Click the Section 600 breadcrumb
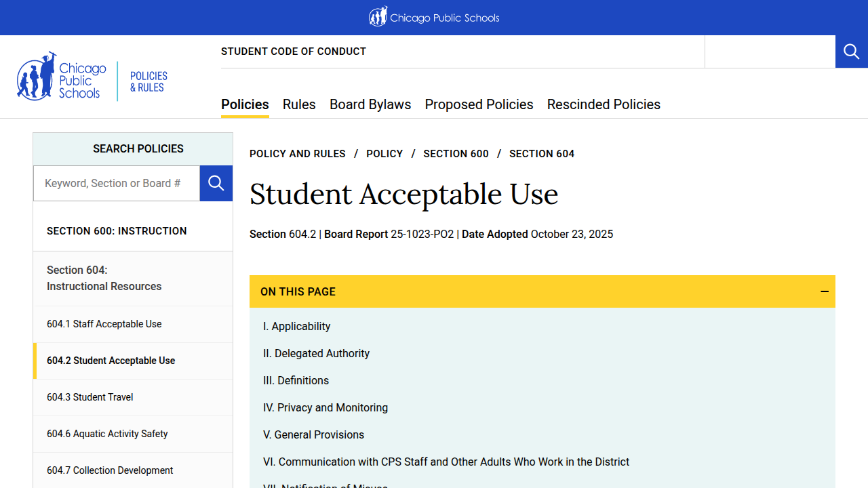The width and height of the screenshot is (868, 488). pyautogui.click(x=456, y=154)
